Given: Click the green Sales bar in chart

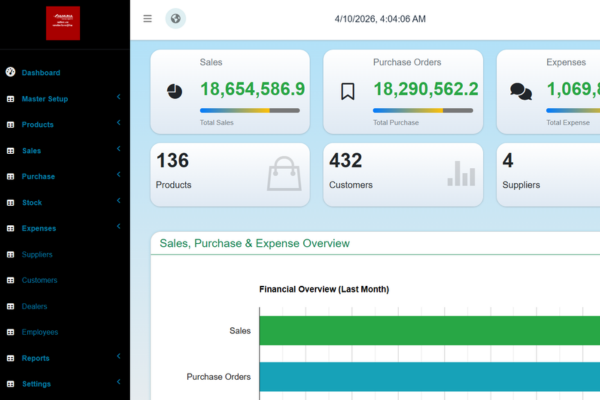Looking at the screenshot, I should [428, 330].
